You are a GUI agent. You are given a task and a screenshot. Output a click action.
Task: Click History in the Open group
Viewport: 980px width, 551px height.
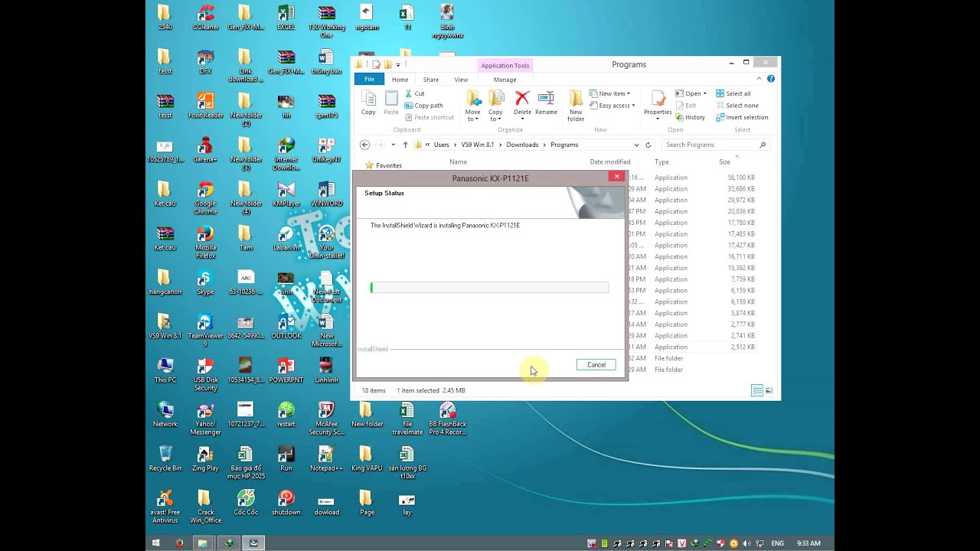[691, 117]
